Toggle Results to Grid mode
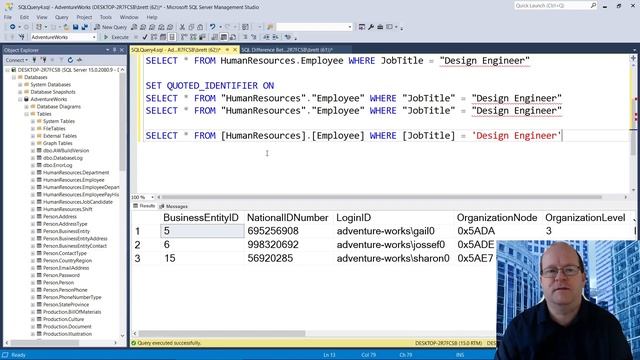This screenshot has width=640, height=360. [x=224, y=37]
